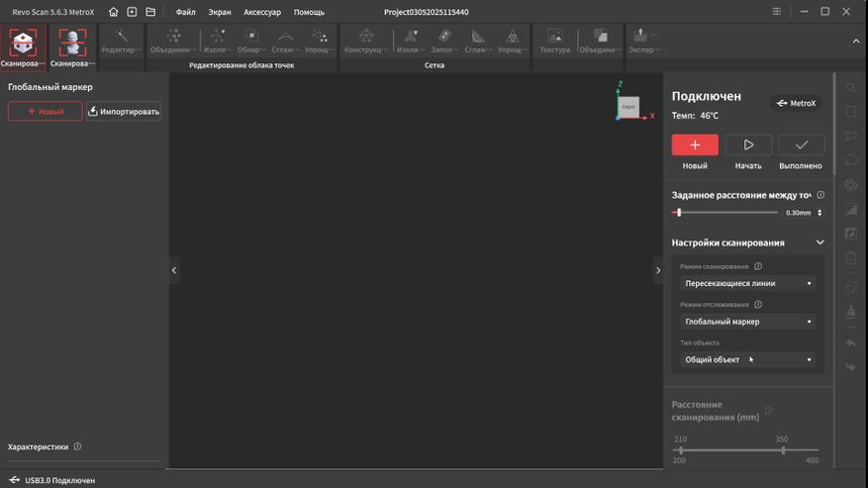868x488 pixels.
Task: Click the undo arrow in right sidebar
Action: 851,342
